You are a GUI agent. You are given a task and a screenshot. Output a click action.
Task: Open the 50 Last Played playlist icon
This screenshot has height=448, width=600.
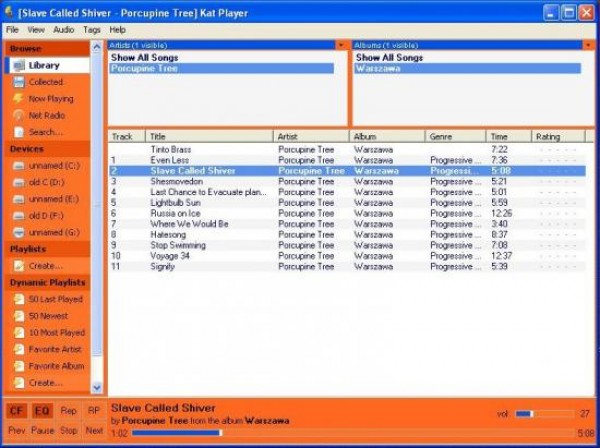tap(19, 299)
